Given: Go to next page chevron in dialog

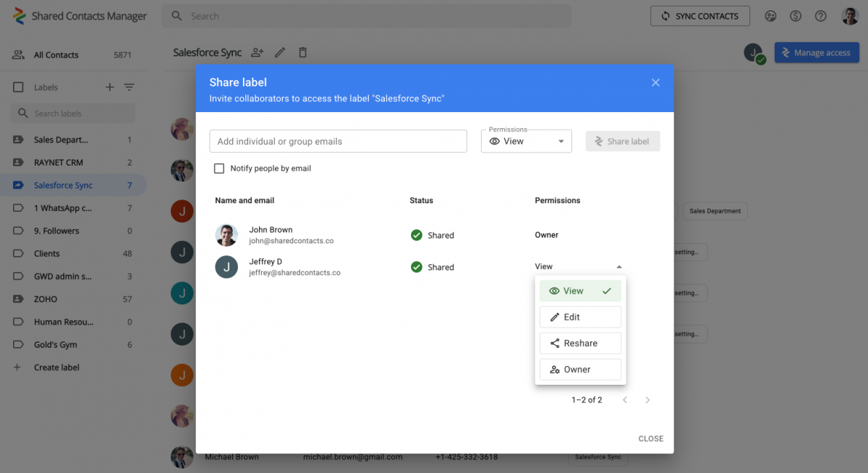Looking at the screenshot, I should pos(648,400).
